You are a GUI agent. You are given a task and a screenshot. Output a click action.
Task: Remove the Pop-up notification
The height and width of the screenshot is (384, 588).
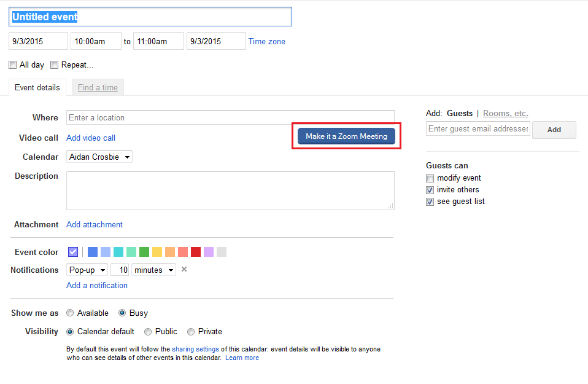(184, 270)
